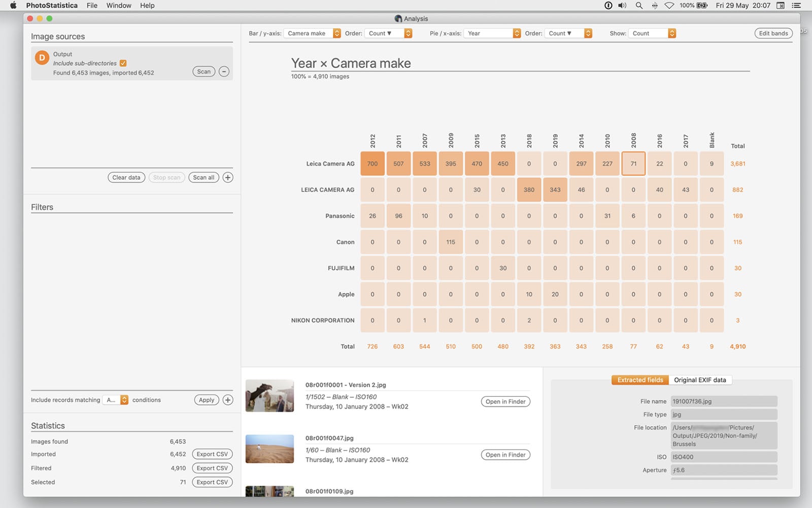The height and width of the screenshot is (508, 812).
Task: Open in Finder for 08r001f0001 - Version 2.jpg
Action: coord(505,402)
